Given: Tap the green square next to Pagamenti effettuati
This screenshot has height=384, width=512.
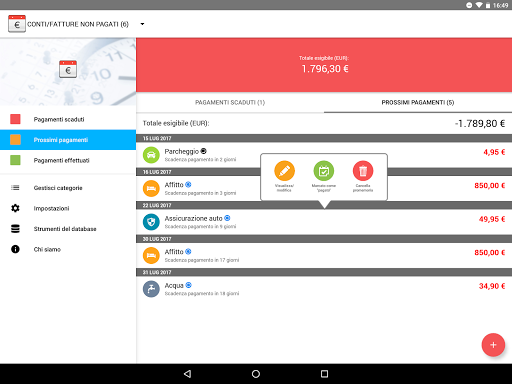Looking at the screenshot, I should point(15,160).
